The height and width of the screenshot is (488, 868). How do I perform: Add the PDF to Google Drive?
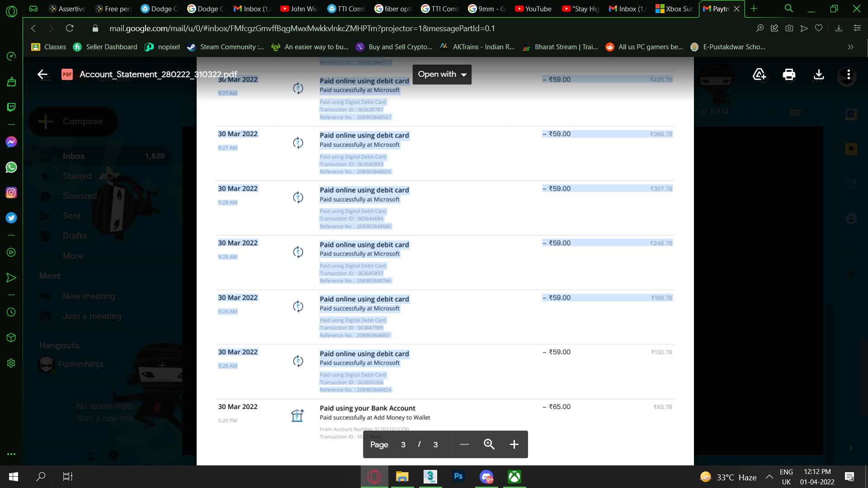pos(759,75)
